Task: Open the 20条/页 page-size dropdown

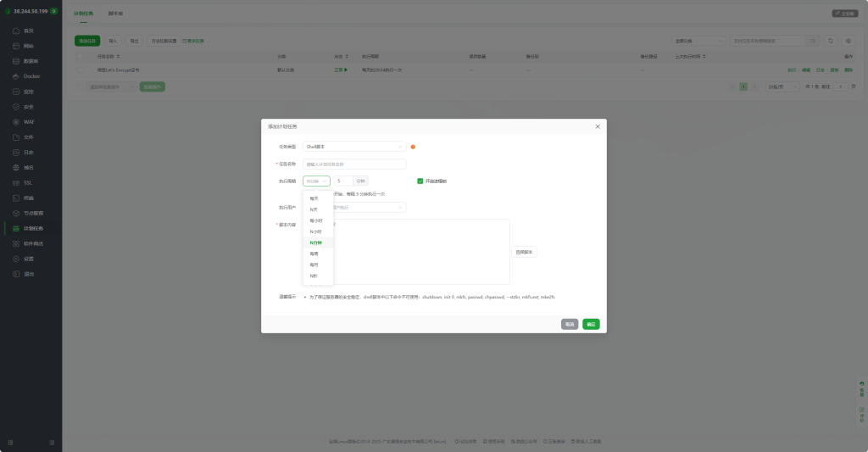Action: point(782,87)
